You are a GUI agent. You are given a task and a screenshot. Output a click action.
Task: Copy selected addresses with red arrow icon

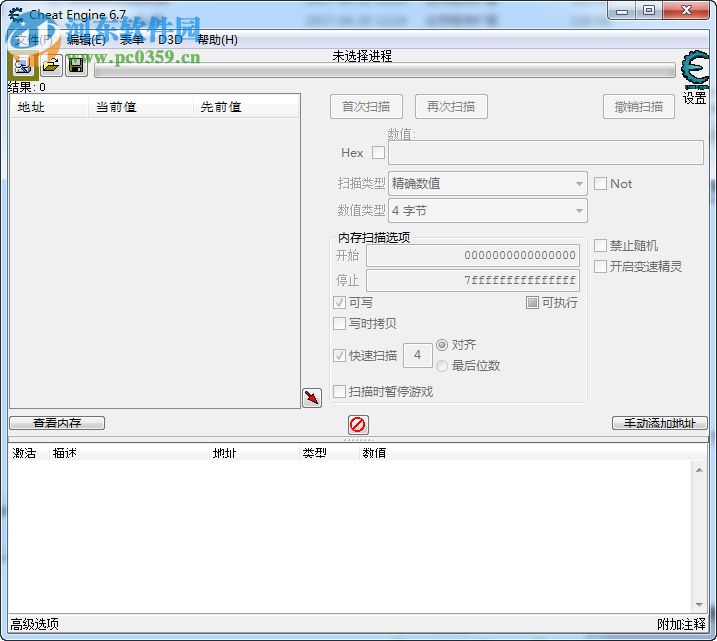click(x=312, y=397)
